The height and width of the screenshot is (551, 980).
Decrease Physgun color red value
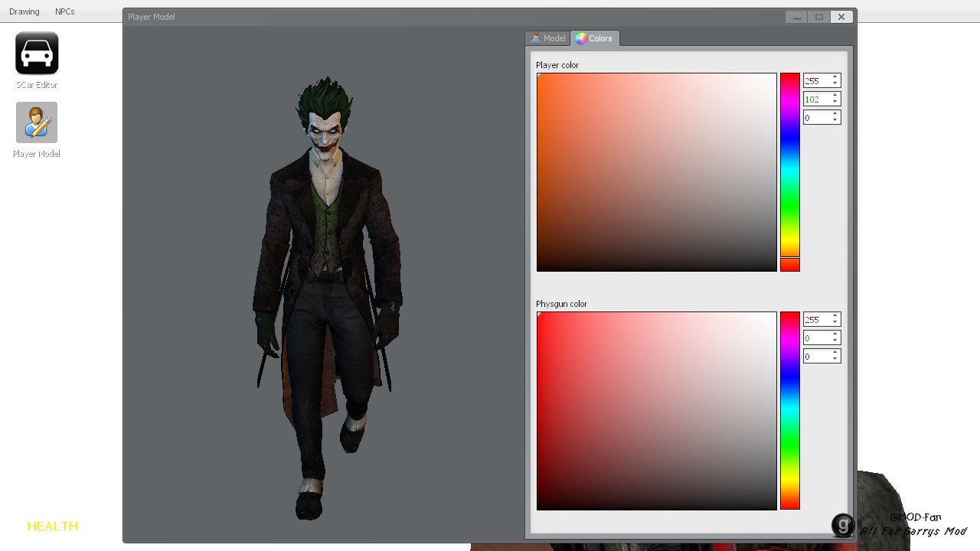click(x=835, y=322)
